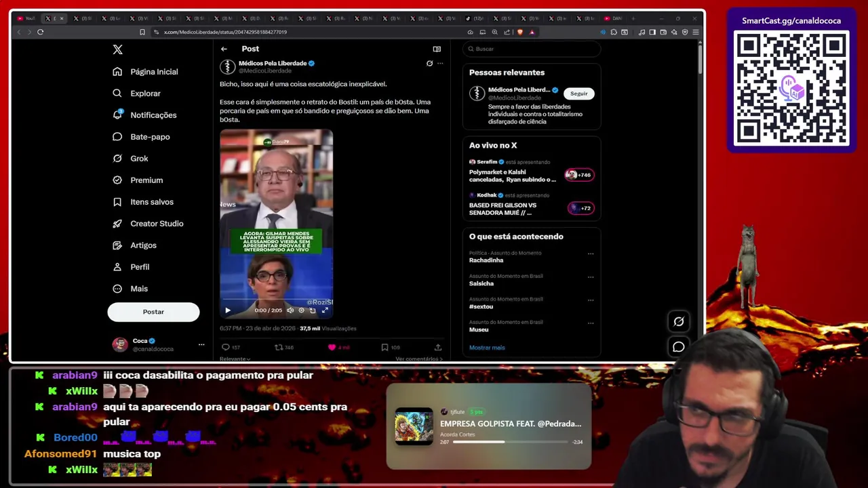This screenshot has width=868, height=488.
Task: Join Kodhak live +72 listeners
Action: tap(581, 208)
